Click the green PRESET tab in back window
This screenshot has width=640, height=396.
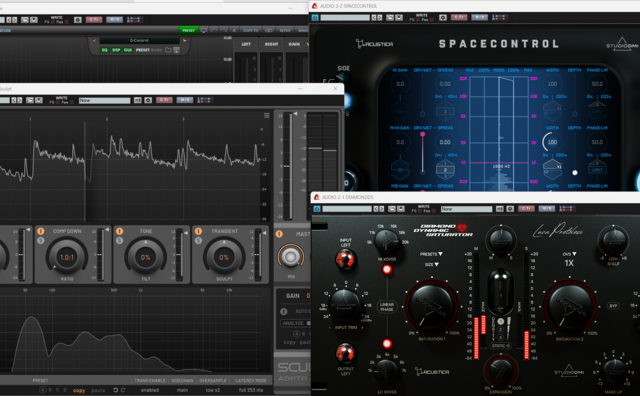[188, 30]
